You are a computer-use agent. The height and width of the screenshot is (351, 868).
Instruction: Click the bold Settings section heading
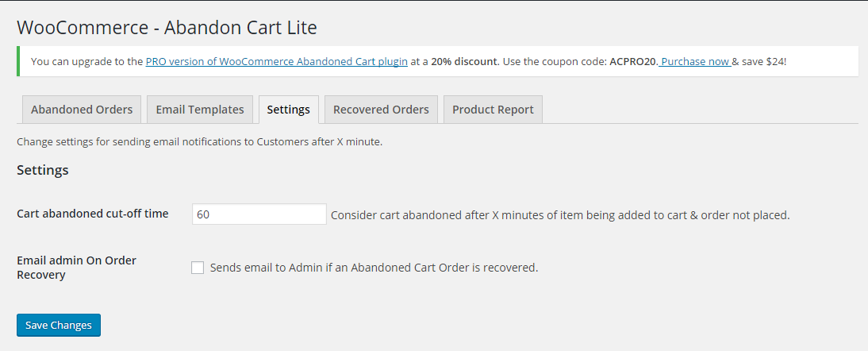(43, 170)
